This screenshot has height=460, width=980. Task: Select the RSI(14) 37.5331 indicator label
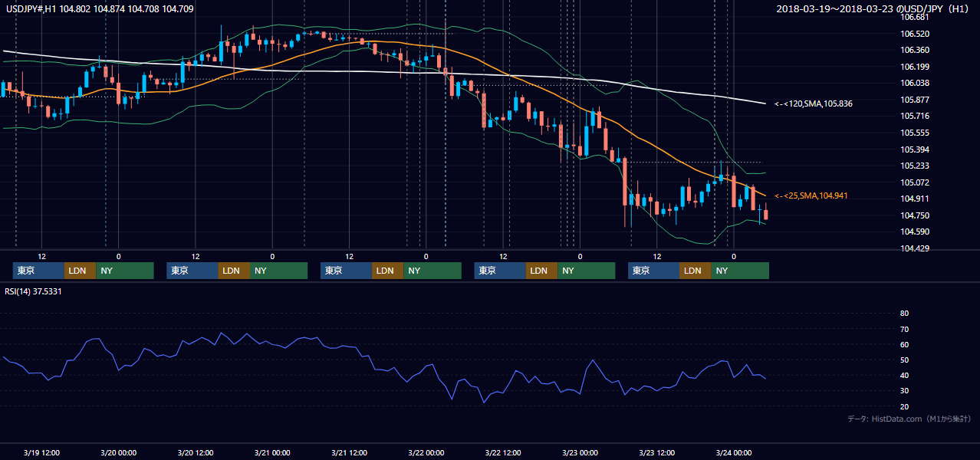tap(33, 291)
